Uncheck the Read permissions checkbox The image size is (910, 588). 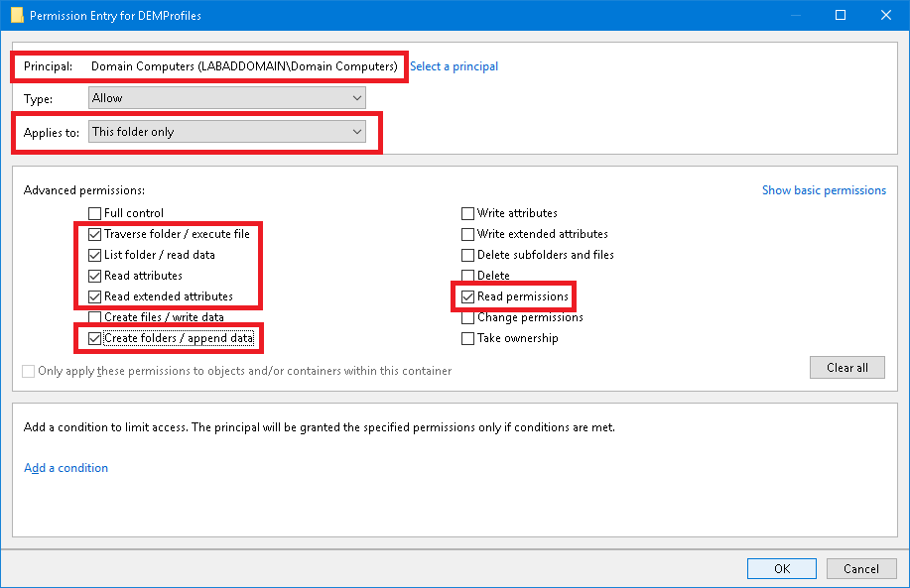(x=468, y=296)
